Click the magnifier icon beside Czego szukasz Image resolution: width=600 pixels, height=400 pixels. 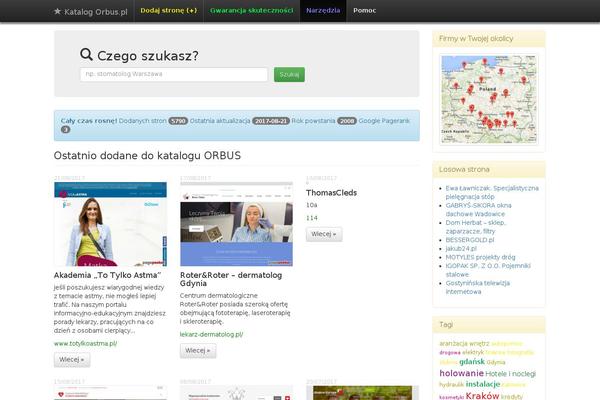click(86, 54)
